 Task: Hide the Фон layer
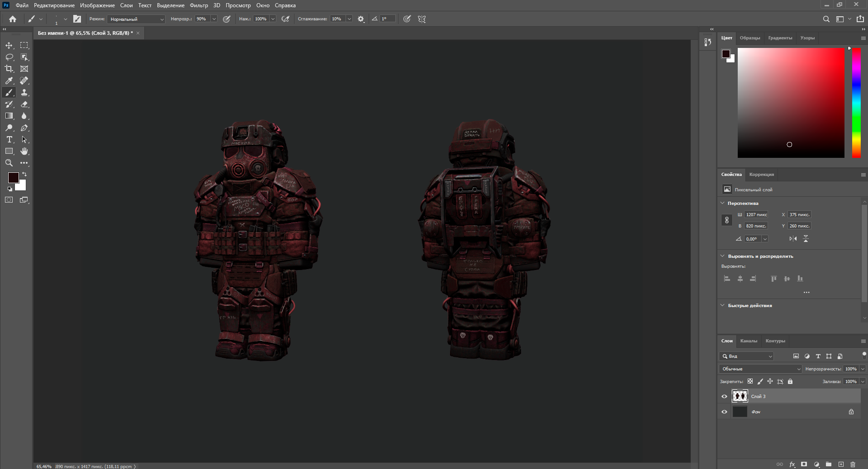coord(724,412)
